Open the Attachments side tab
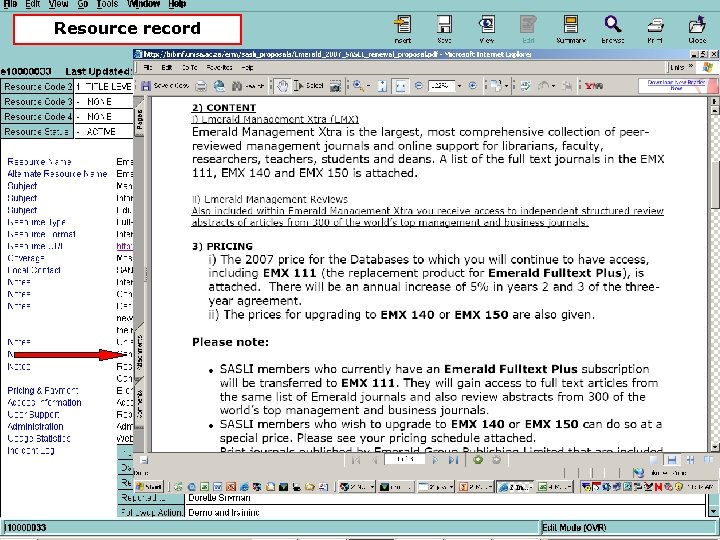The height and width of the screenshot is (540, 720). coord(140,353)
